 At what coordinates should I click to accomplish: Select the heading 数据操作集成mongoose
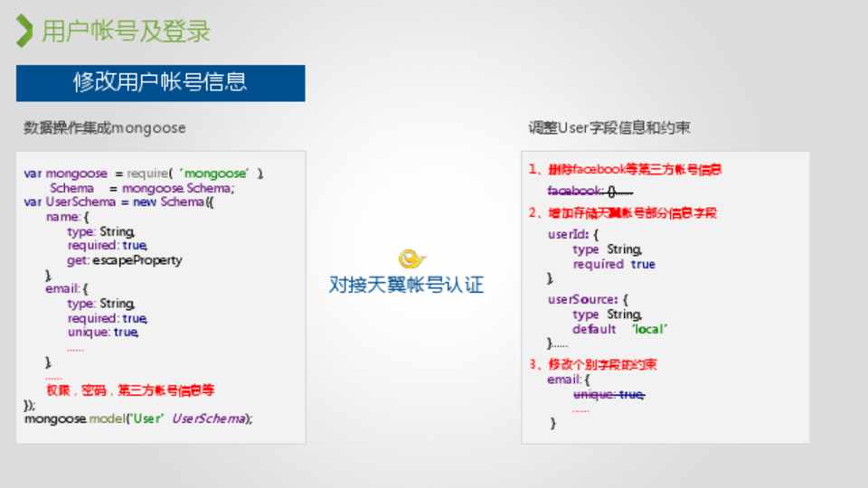pos(104,128)
